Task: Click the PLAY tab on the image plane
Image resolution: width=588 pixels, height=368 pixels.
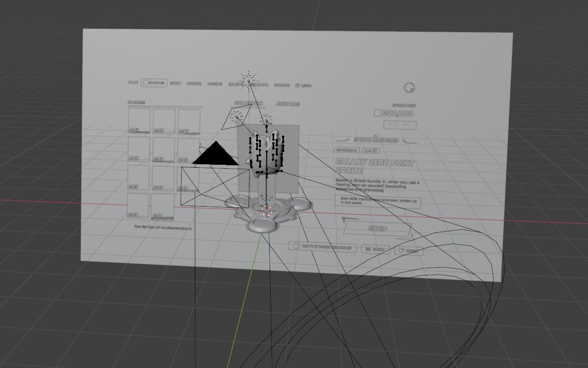Action: click(133, 82)
